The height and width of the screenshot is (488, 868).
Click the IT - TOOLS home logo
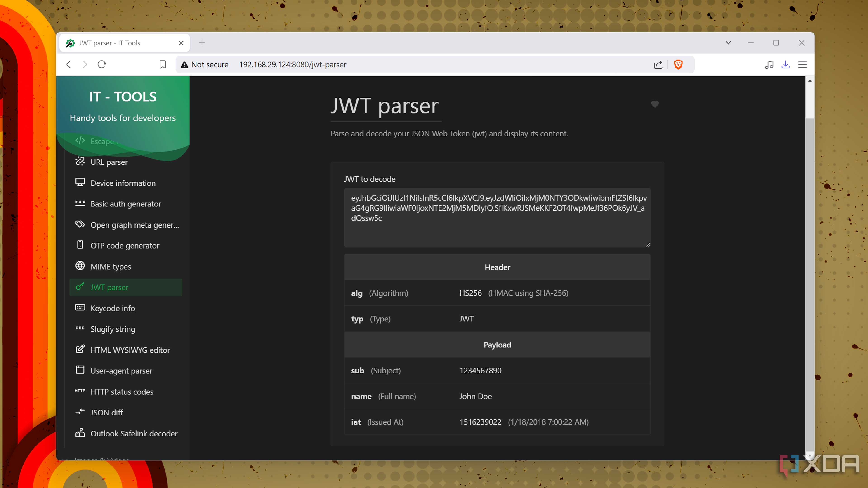[x=123, y=97]
